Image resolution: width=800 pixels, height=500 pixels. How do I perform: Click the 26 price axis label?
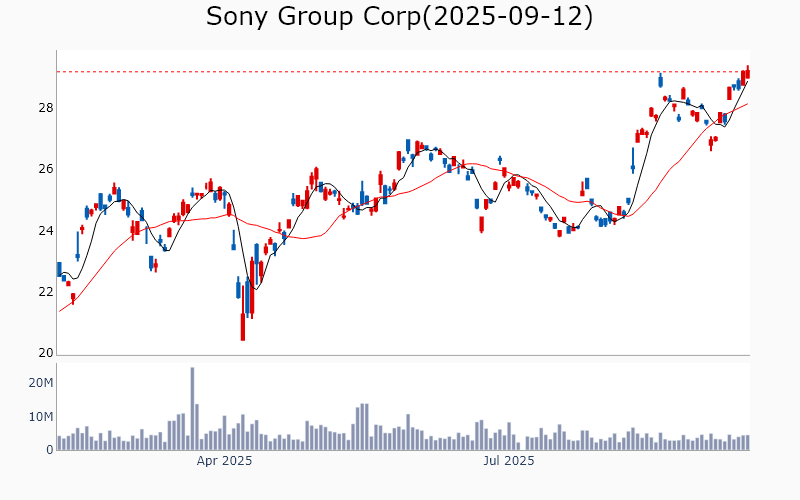pos(46,169)
